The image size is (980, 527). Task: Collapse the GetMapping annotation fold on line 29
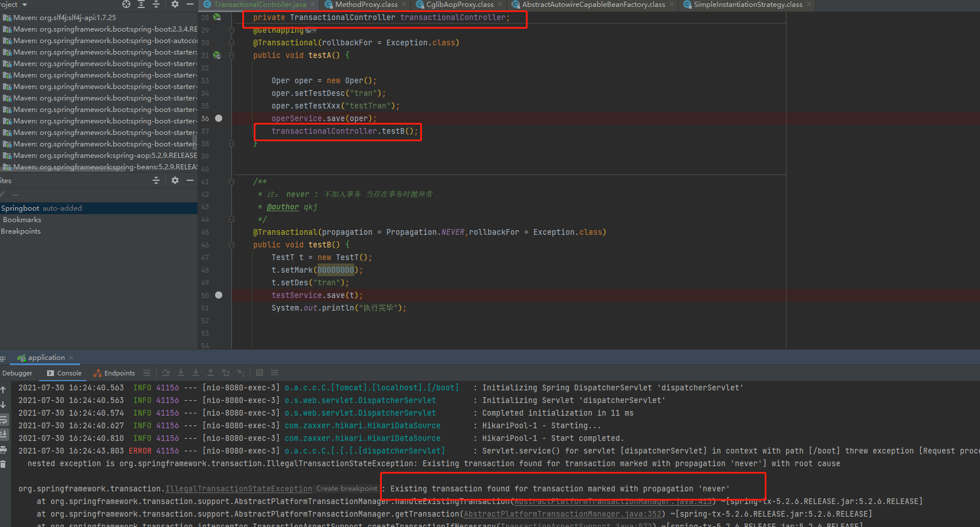click(x=231, y=30)
